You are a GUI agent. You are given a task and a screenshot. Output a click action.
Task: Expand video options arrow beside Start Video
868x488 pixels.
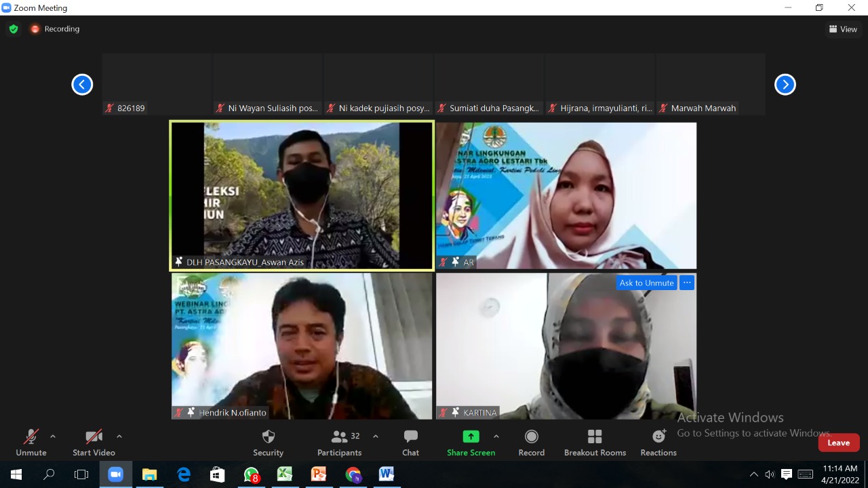pyautogui.click(x=119, y=436)
